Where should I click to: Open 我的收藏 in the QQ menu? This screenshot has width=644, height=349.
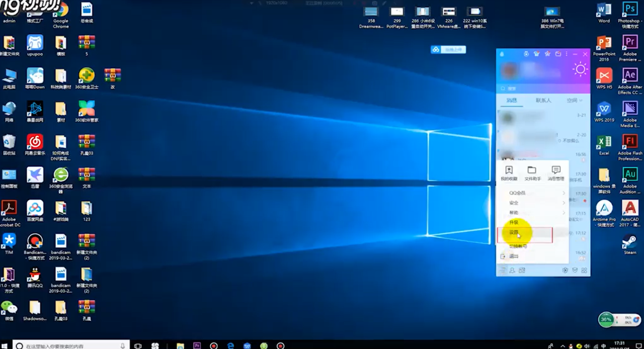(509, 173)
